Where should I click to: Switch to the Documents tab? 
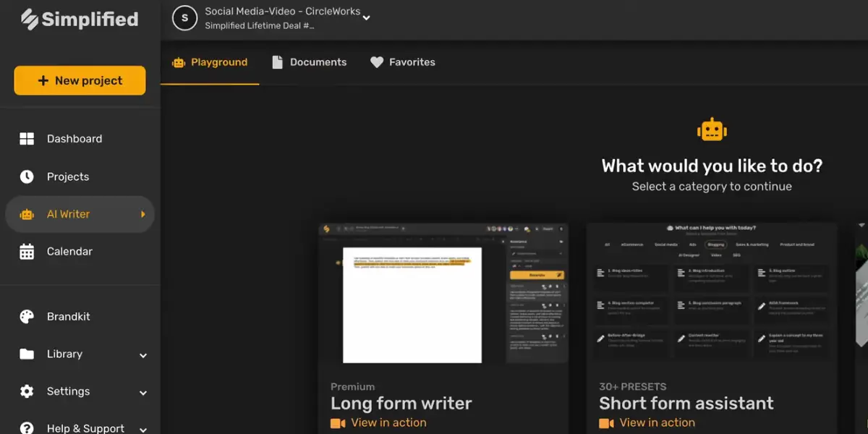click(x=309, y=62)
